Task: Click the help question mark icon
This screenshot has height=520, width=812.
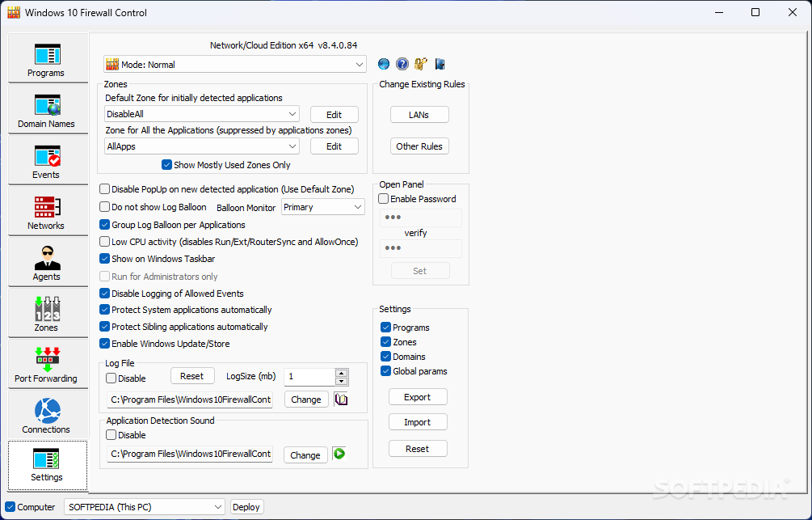Action: point(402,64)
